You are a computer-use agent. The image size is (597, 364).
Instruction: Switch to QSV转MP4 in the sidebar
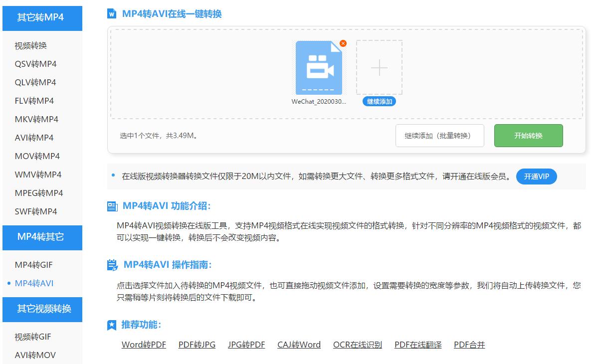tap(35, 64)
